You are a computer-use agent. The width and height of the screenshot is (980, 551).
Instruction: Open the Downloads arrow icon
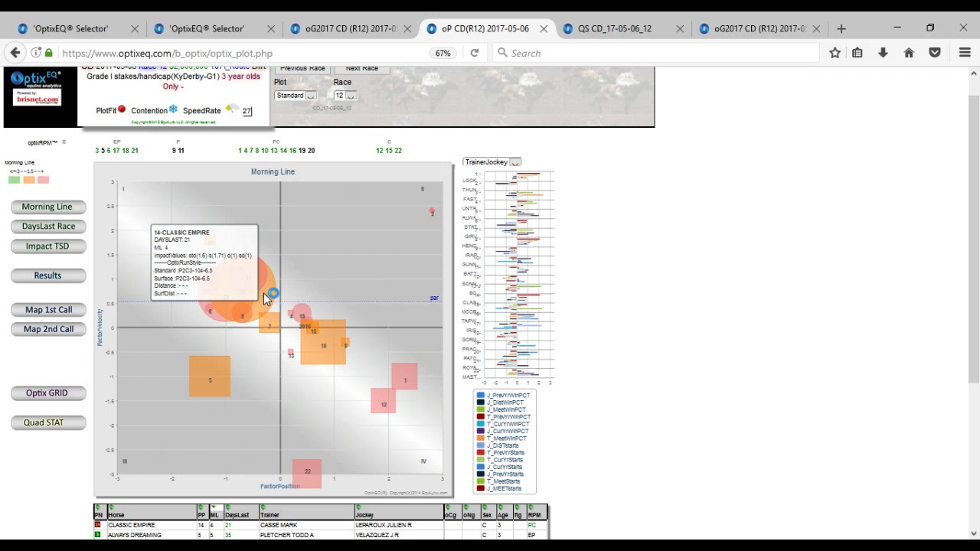click(x=883, y=53)
